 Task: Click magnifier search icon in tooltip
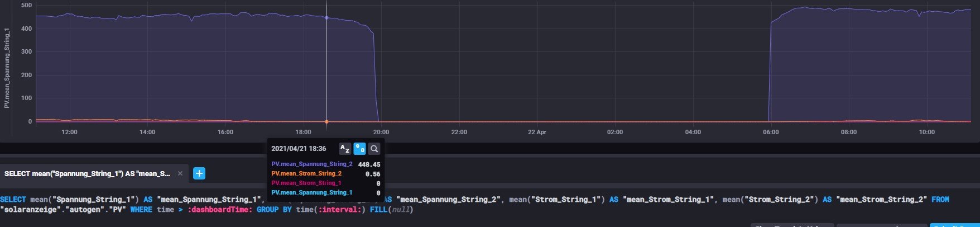tap(374, 149)
